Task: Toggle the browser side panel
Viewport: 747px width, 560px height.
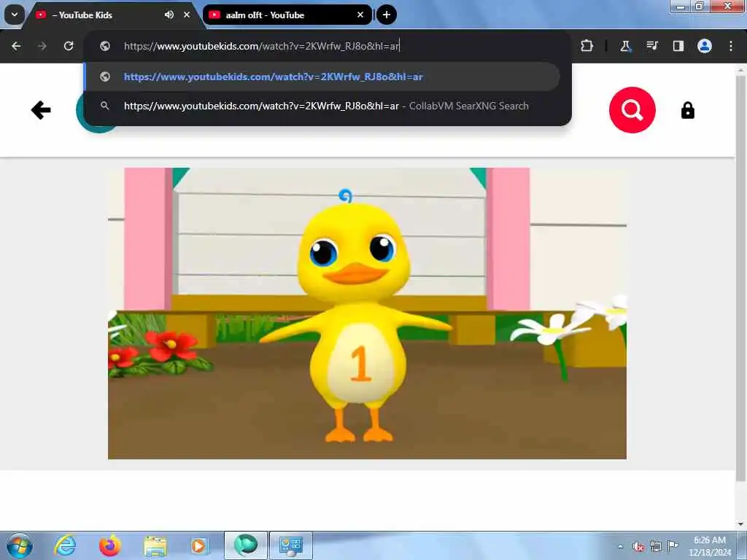Action: [x=678, y=46]
